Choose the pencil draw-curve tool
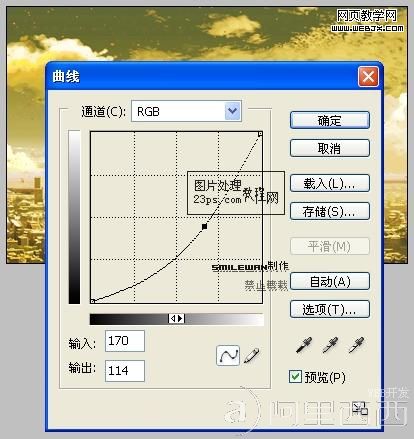 [252, 355]
